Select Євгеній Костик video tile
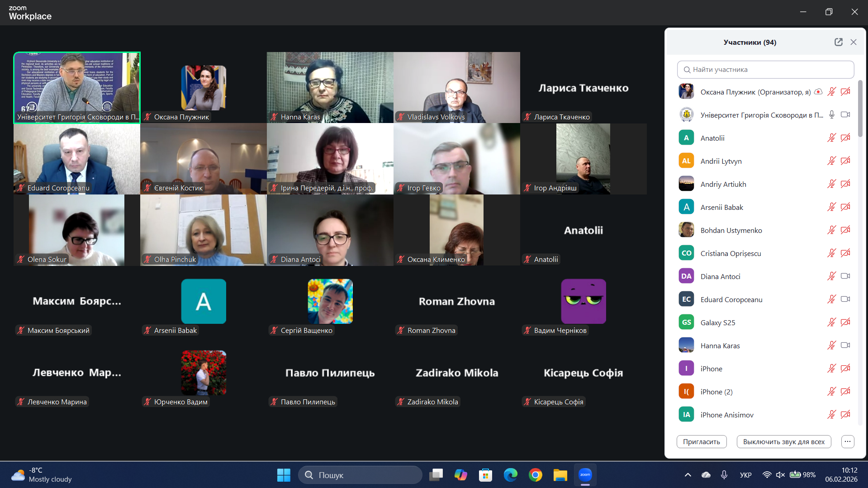The height and width of the screenshot is (488, 868). [204, 159]
